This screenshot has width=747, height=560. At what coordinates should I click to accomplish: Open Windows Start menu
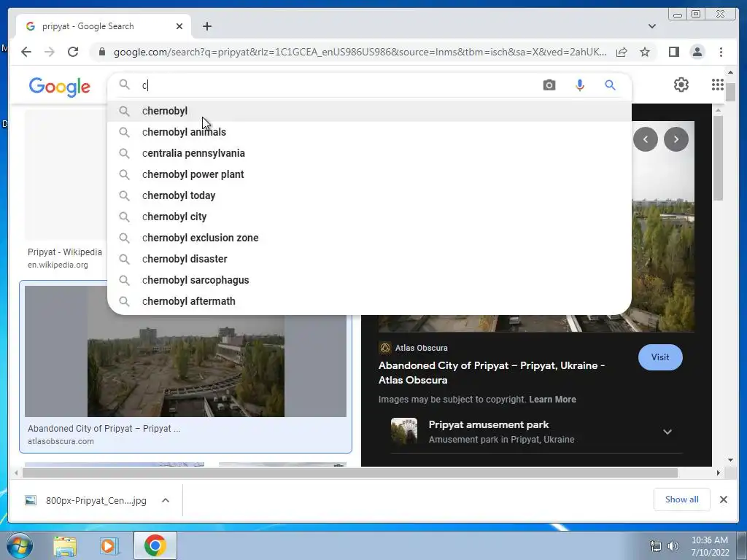[x=19, y=545]
